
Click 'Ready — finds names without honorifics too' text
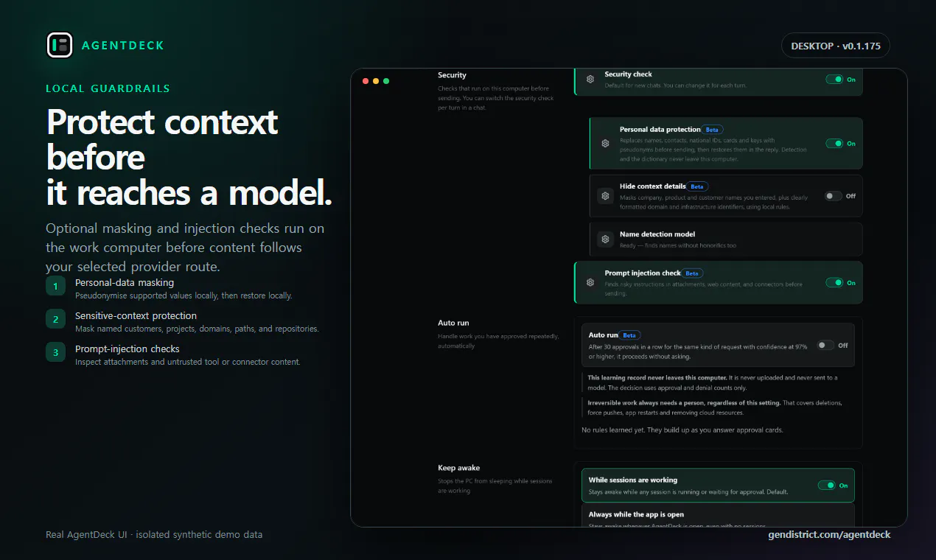[x=677, y=245]
